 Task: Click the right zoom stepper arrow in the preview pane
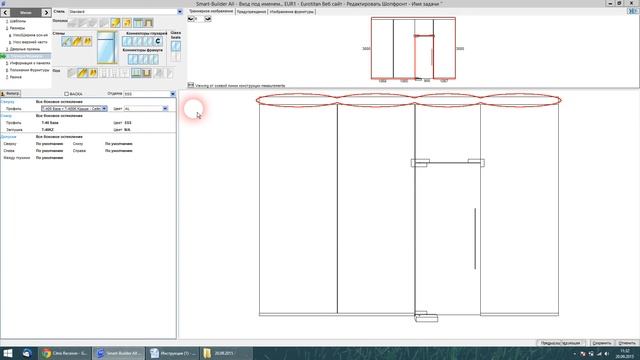[208, 19]
